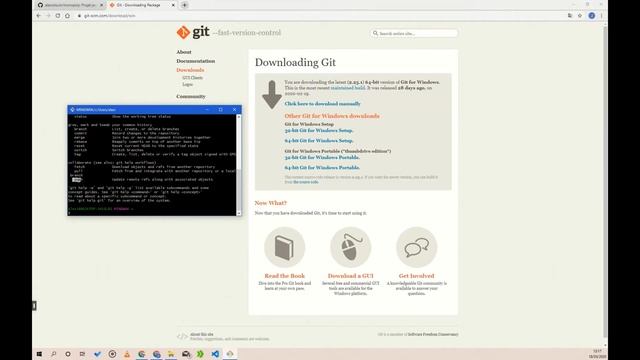This screenshot has height=360, width=640.
Task: Bookmark this page with star icon
Action: [x=580, y=16]
